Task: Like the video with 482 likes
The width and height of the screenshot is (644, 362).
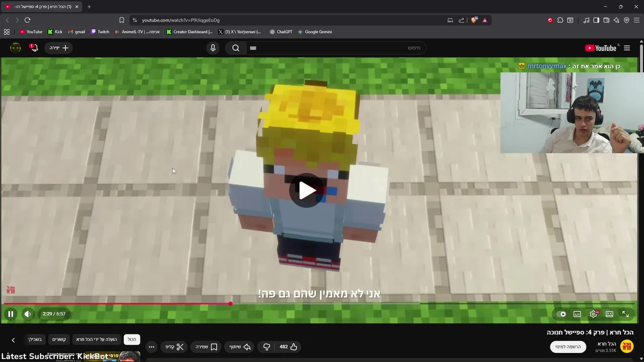Action: (x=288, y=346)
